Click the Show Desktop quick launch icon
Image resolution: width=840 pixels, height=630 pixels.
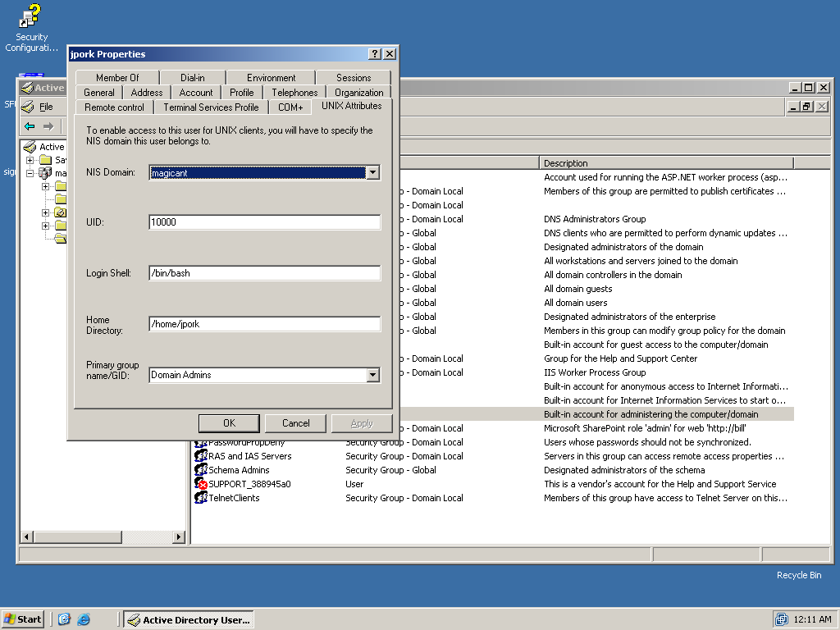(64, 619)
